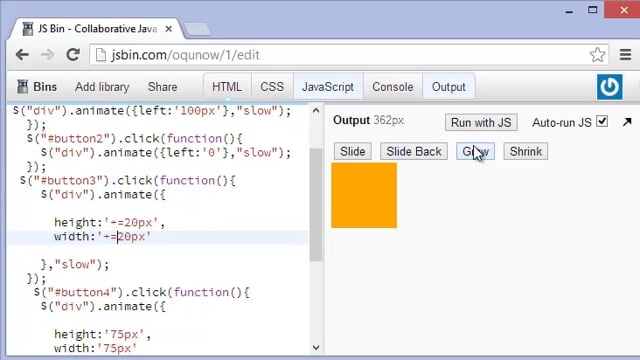Click the Slide Back button

414,151
